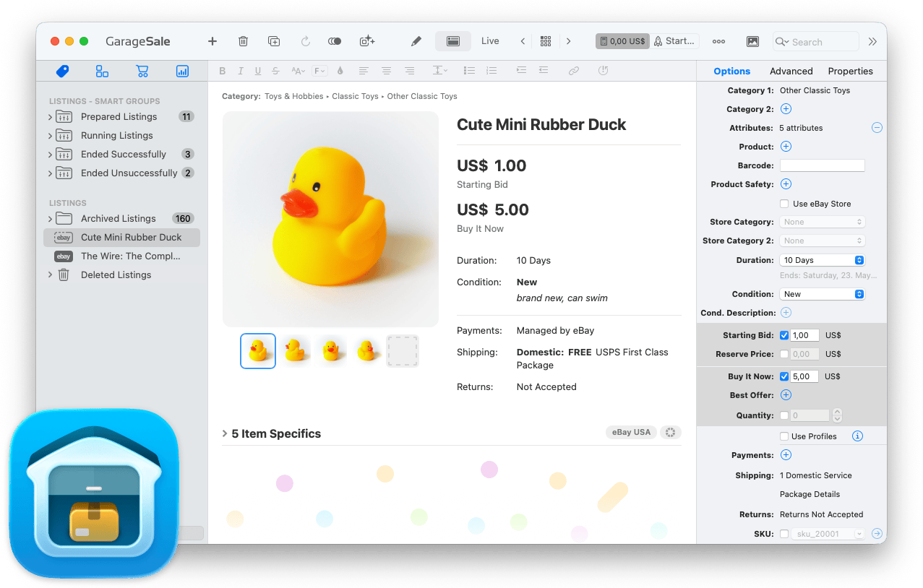Expand the Prepared Listings group
923x588 pixels.
click(50, 117)
